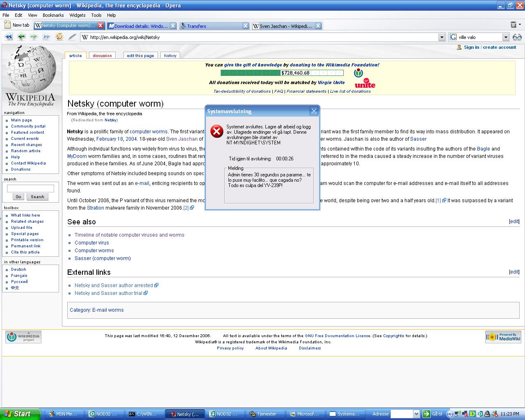Follow the GNU Free Documentation License link
Image resolution: width=525 pixels, height=420 pixels.
[338, 336]
